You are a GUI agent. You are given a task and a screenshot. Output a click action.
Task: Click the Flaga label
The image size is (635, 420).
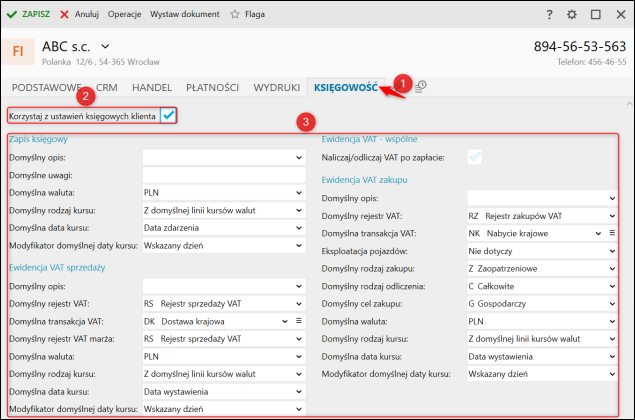coord(255,15)
